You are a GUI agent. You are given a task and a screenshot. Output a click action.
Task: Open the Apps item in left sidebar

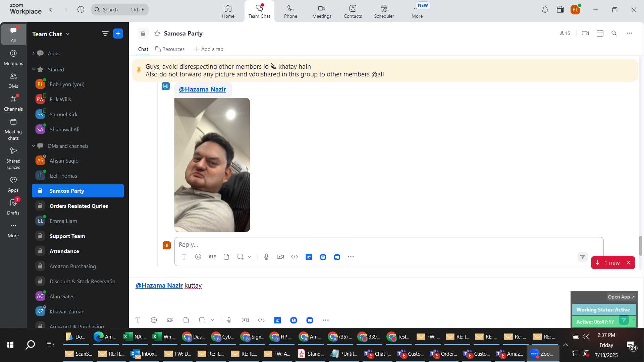(13, 184)
